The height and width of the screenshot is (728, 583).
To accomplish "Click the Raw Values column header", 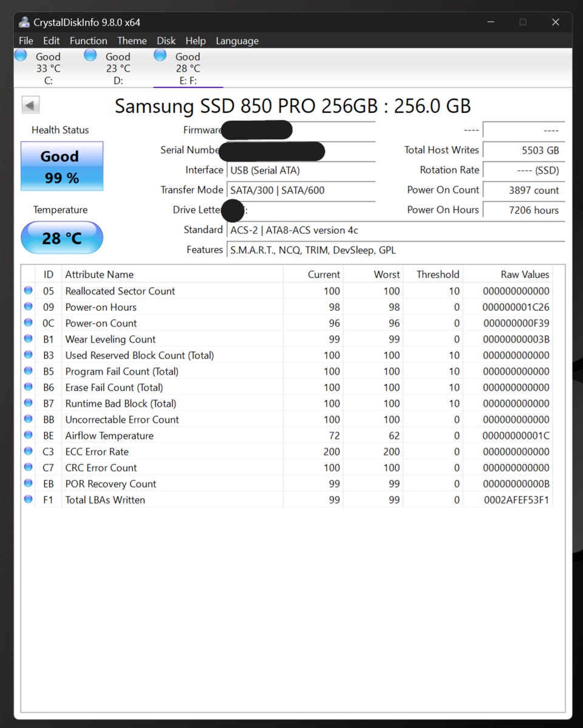I will point(508,274).
